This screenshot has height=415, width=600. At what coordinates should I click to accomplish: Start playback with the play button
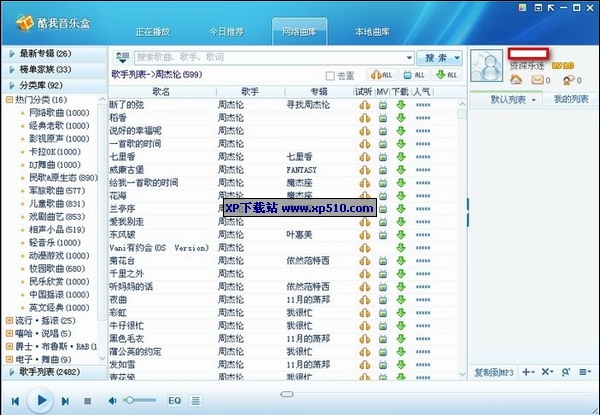(x=41, y=400)
